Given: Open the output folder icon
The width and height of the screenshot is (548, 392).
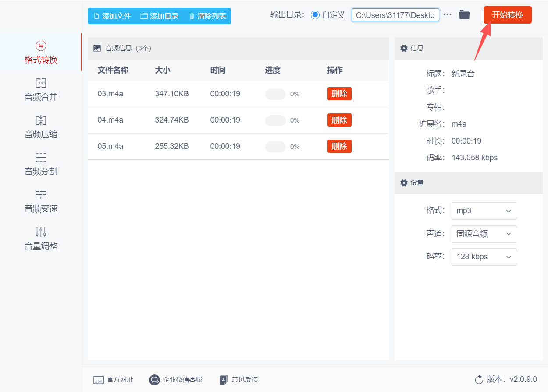Looking at the screenshot, I should (464, 14).
